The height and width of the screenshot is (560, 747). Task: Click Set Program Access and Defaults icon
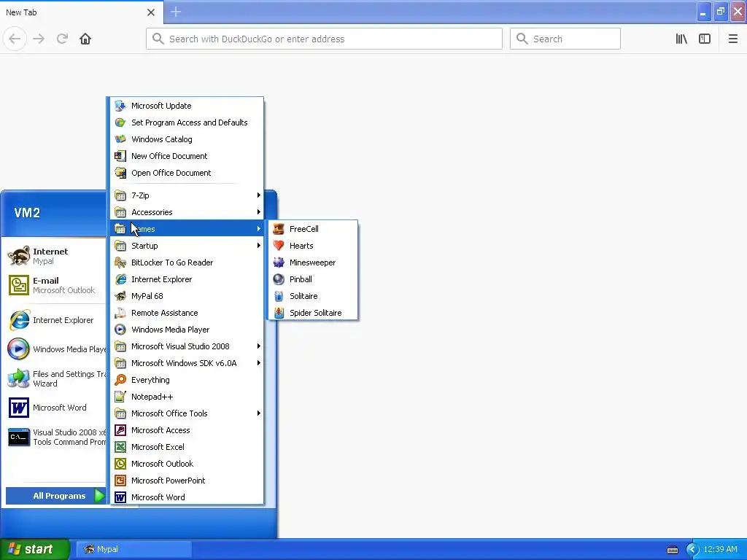[120, 122]
